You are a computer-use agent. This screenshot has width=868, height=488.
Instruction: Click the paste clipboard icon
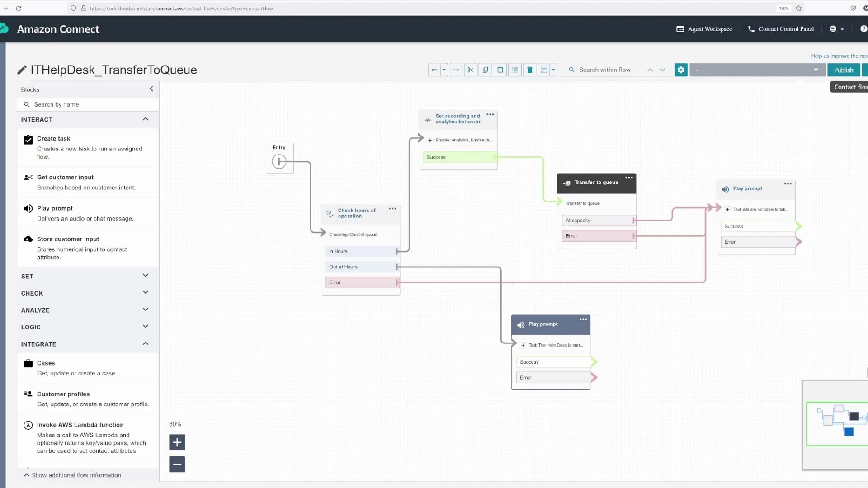(500, 70)
